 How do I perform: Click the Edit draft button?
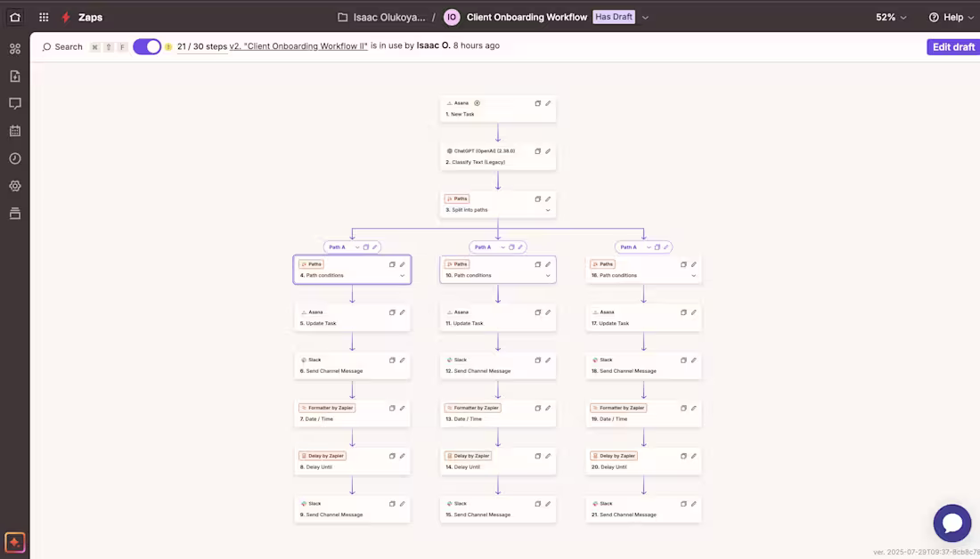coord(952,45)
